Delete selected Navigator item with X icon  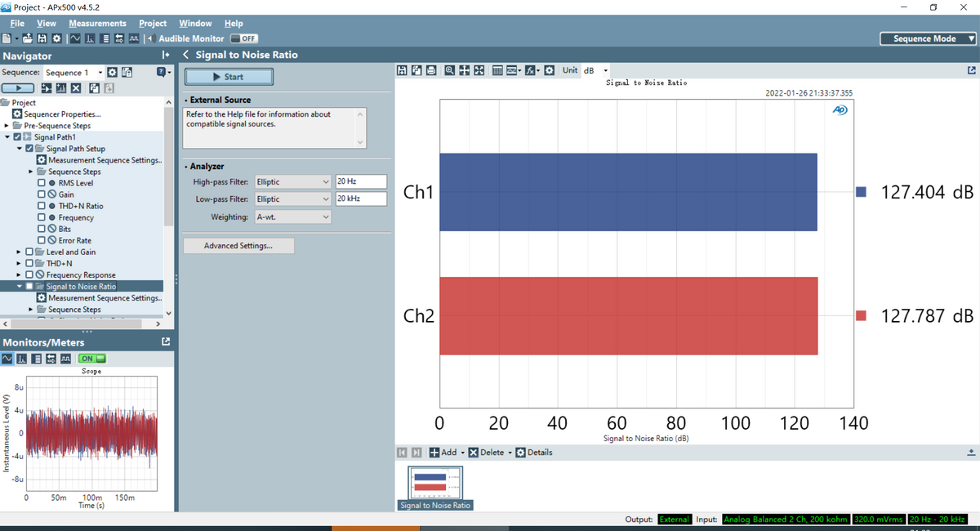[x=76, y=88]
